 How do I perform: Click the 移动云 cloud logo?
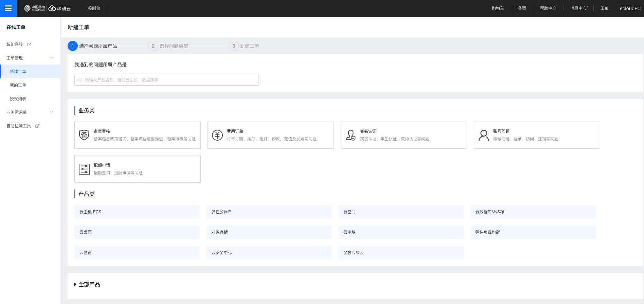click(59, 8)
